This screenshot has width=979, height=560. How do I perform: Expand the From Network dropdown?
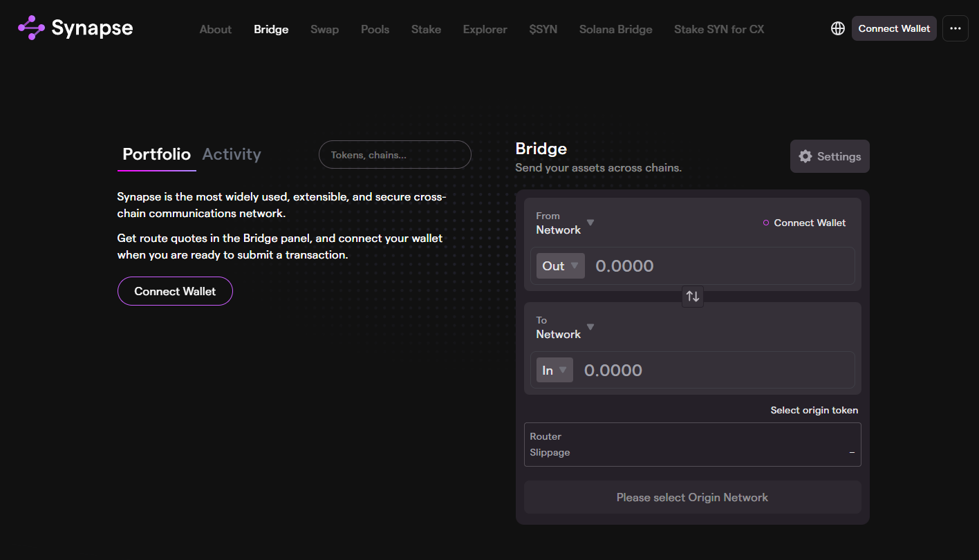tap(565, 223)
